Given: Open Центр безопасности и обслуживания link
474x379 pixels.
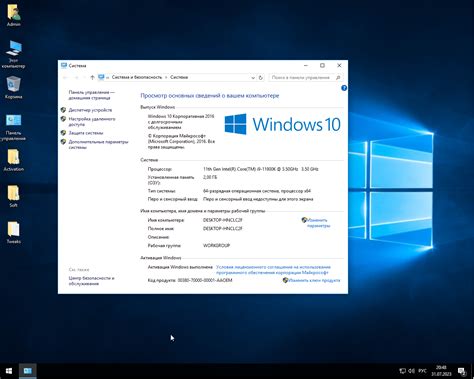Looking at the screenshot, I should pos(91,281).
